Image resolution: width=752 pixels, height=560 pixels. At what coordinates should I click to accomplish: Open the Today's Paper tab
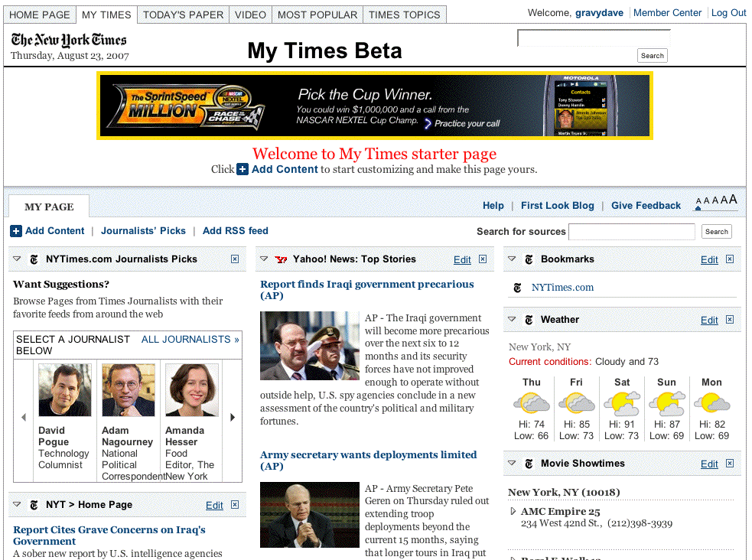[x=183, y=15]
